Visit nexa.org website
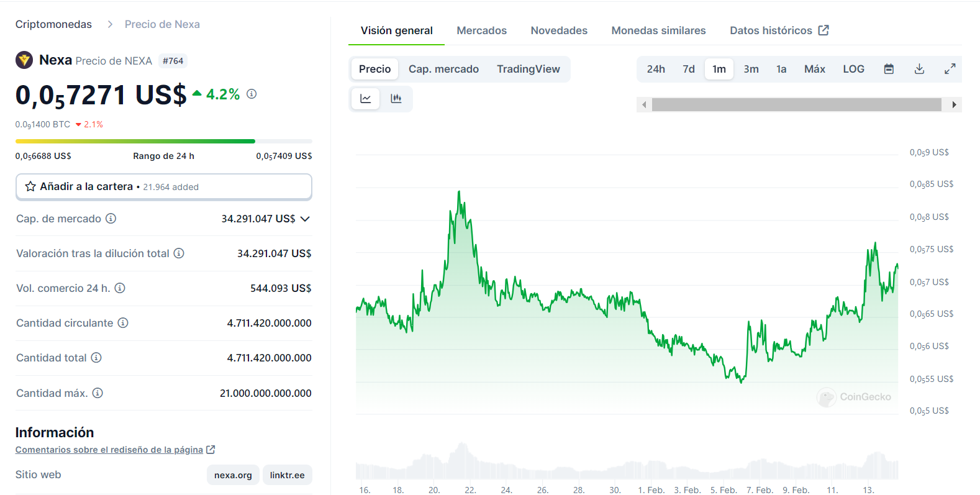The image size is (980, 495). pos(233,475)
